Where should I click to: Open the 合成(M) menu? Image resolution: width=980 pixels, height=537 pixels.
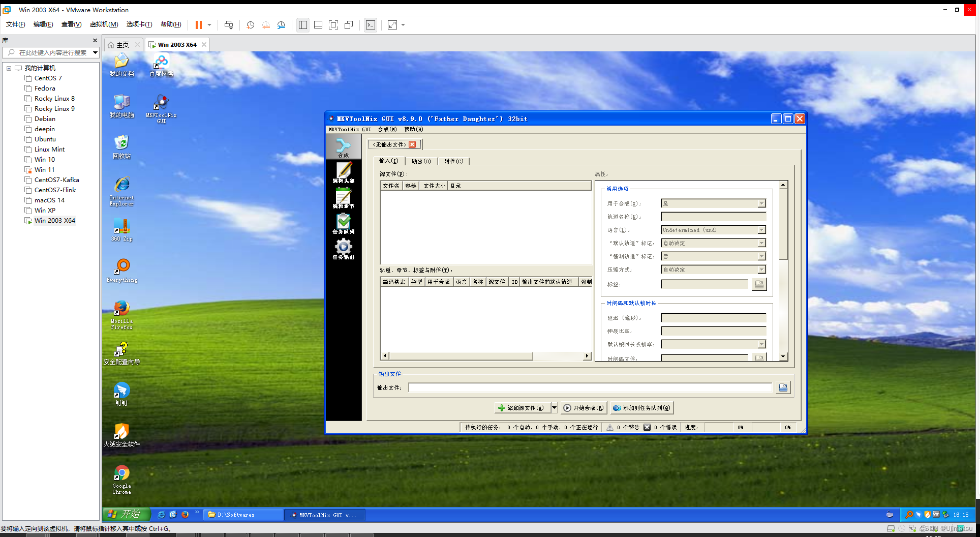click(x=387, y=129)
